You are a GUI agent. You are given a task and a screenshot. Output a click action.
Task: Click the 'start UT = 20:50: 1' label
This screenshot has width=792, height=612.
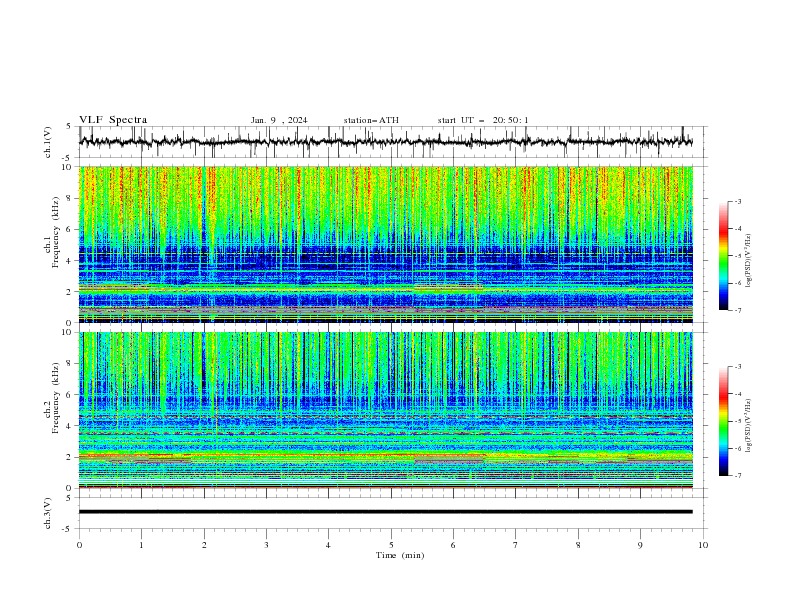(x=483, y=120)
